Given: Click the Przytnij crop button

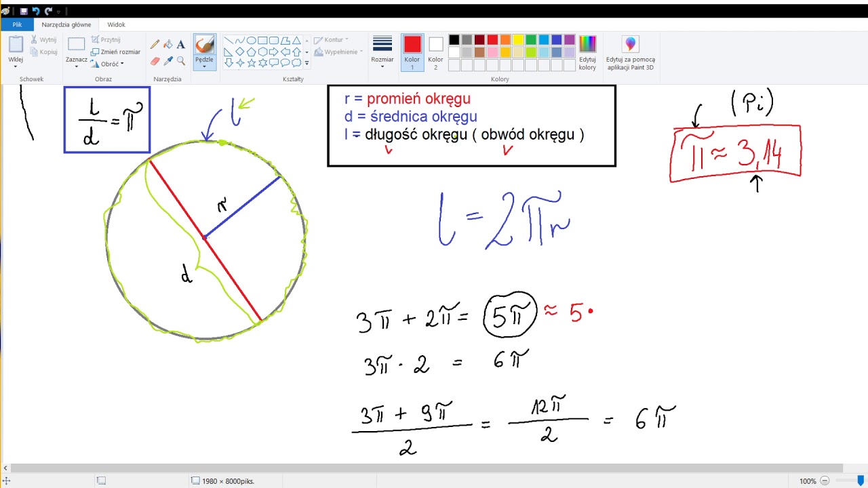Looking at the screenshot, I should [x=106, y=40].
